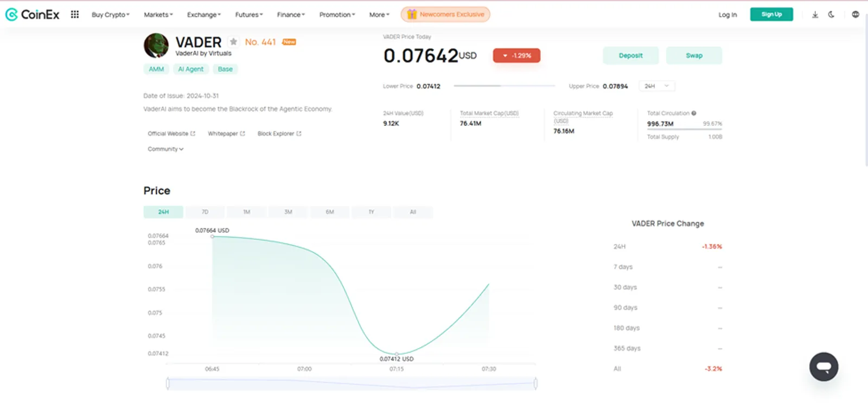The image size is (868, 403).
Task: Select the 6M chart tab
Action: 330,212
